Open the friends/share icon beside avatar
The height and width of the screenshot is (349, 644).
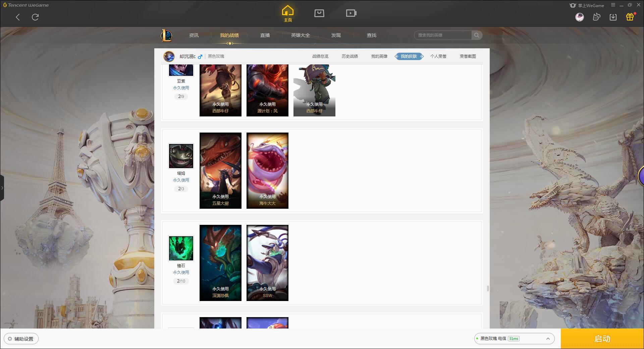click(x=596, y=17)
